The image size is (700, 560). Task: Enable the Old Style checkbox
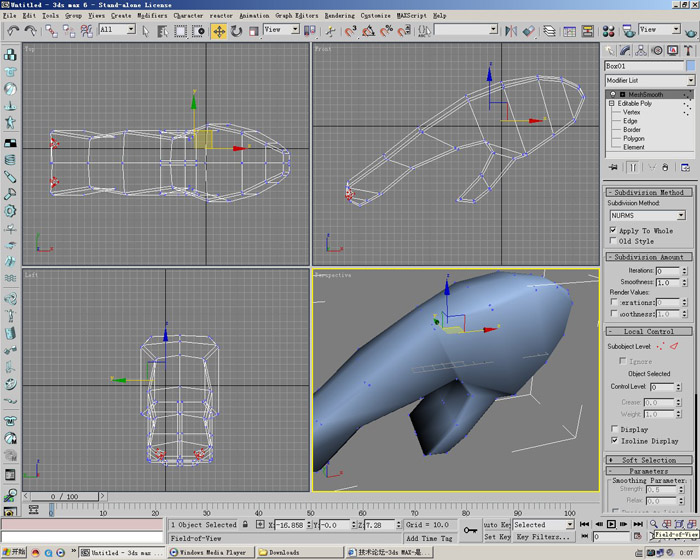click(x=613, y=241)
